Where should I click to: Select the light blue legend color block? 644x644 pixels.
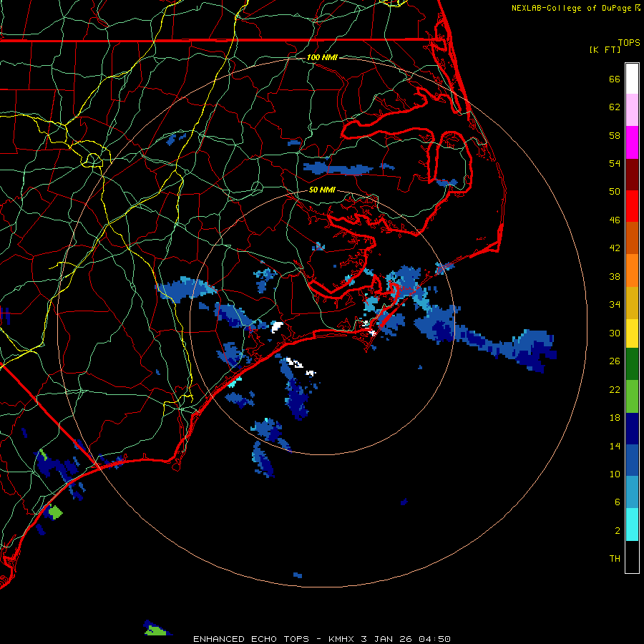tap(632, 492)
